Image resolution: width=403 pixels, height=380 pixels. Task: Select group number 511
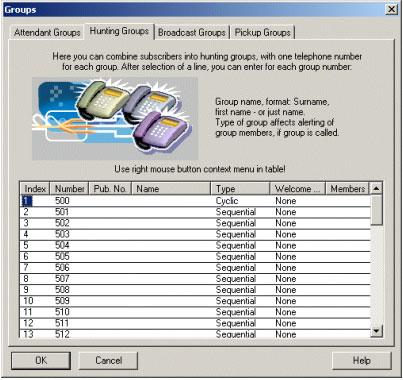tap(196, 323)
